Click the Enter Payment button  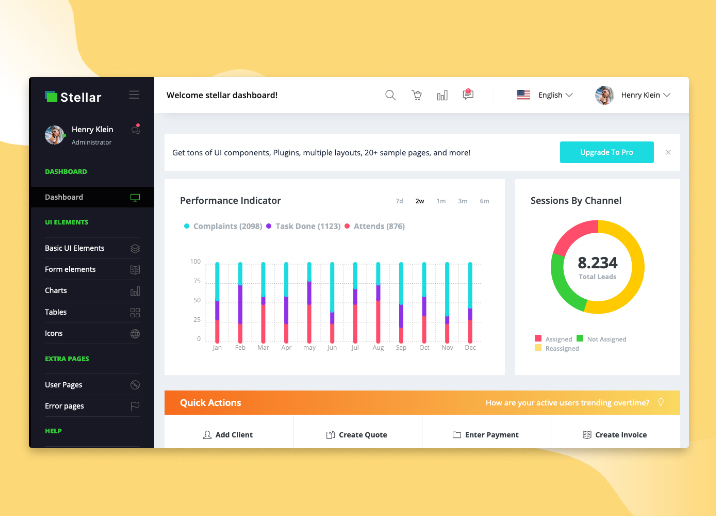pos(486,435)
